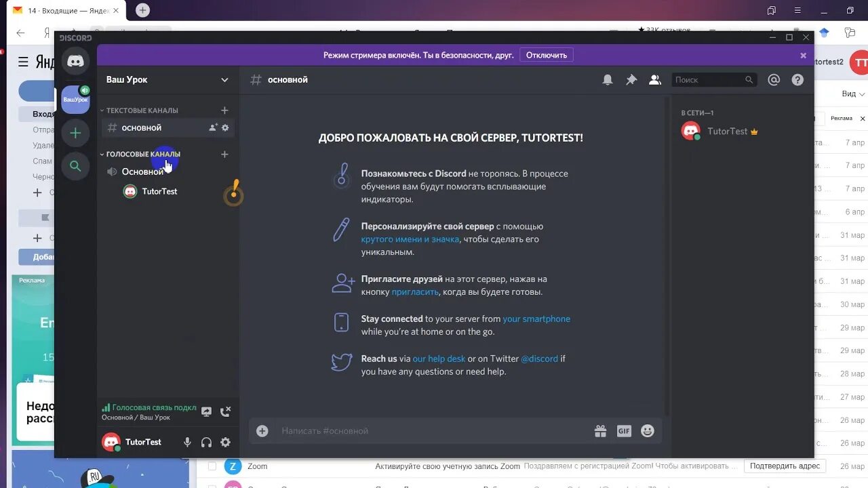Open the Discord home button

pyautogui.click(x=75, y=62)
